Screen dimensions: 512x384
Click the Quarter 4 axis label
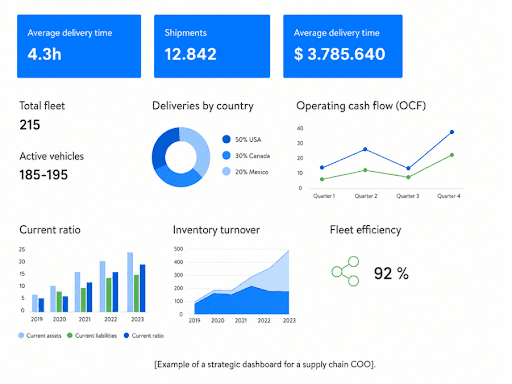pos(449,196)
